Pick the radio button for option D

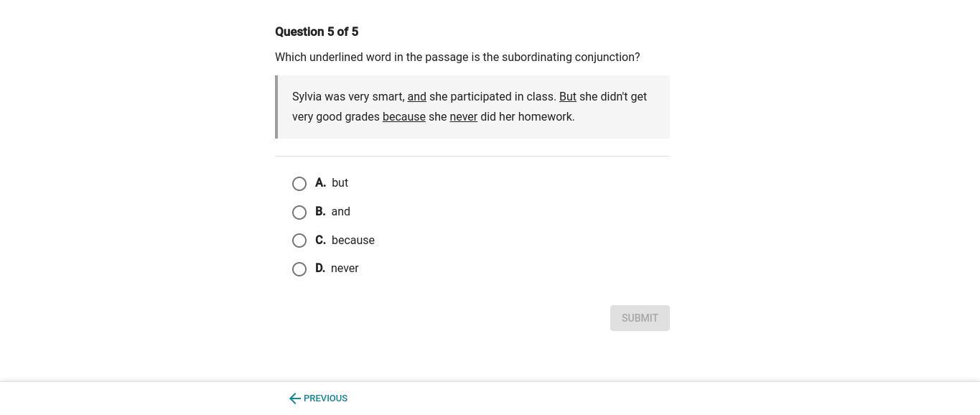pos(299,269)
